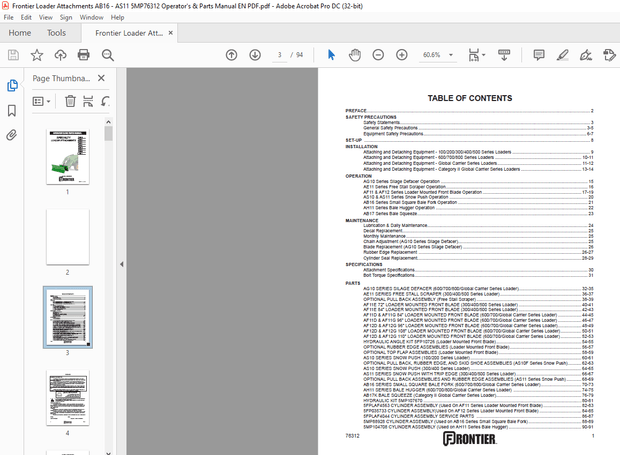Activate the Hand pan tool
Viewport: 620px width, 455px height.
[x=355, y=55]
